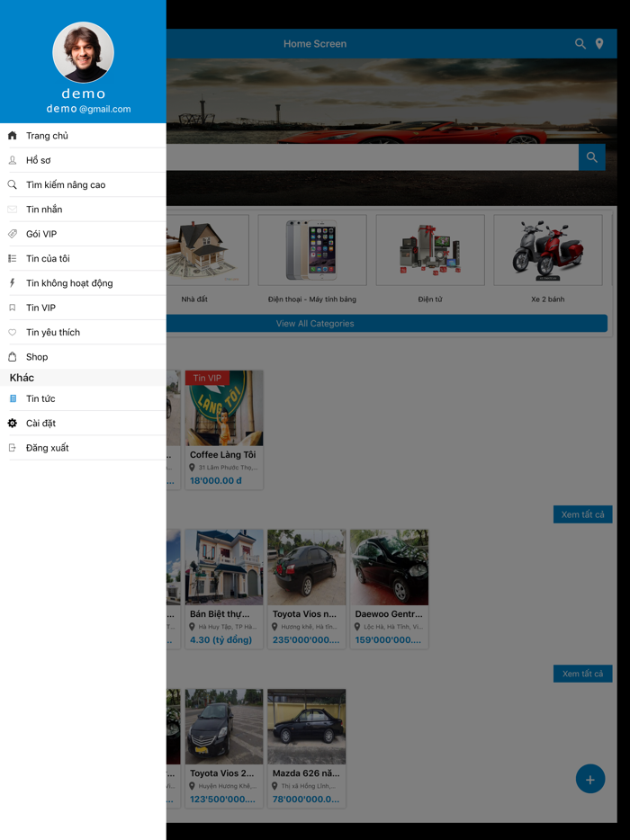Screen dimensions: 630x840
Task: Click the demo user profile avatar
Action: pos(83,52)
